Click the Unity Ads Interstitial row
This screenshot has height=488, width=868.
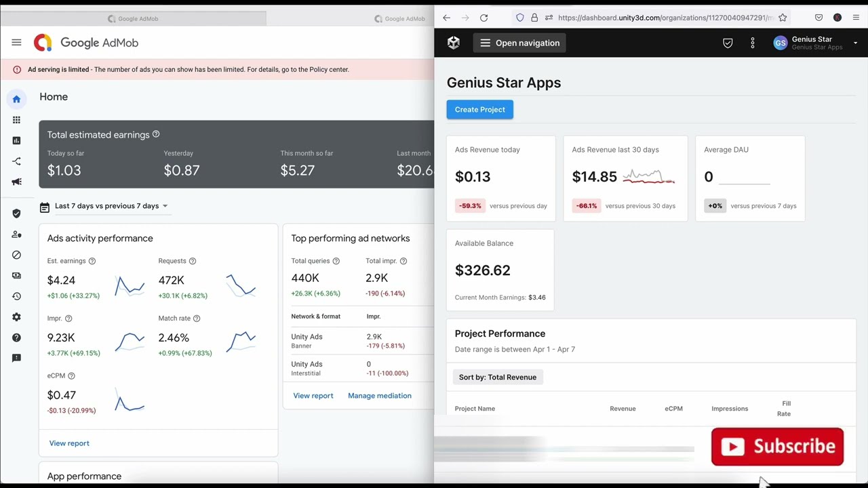358,368
